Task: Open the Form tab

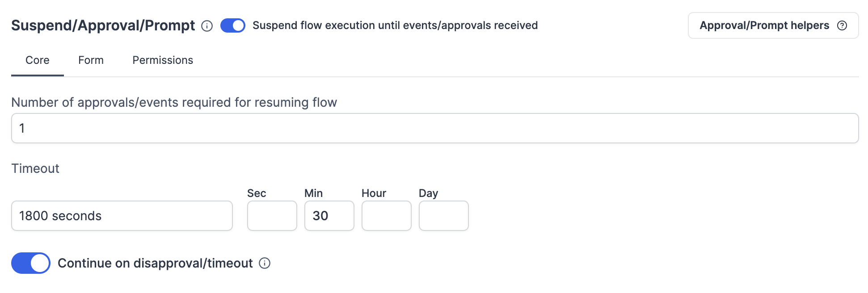Action: click(x=91, y=60)
